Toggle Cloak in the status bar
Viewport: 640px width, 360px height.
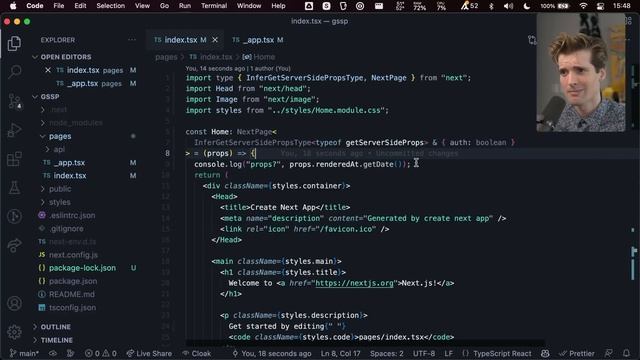coord(197,353)
